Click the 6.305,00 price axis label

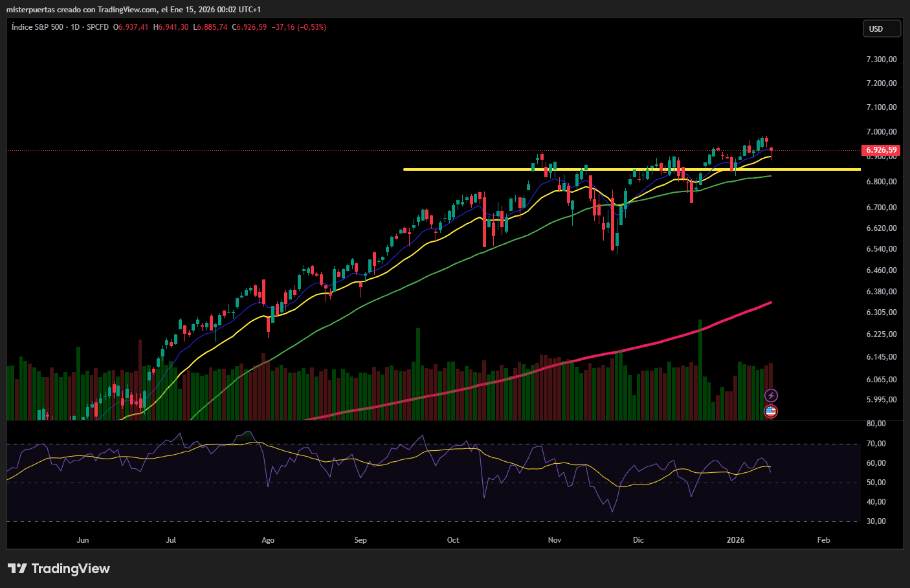coord(882,312)
